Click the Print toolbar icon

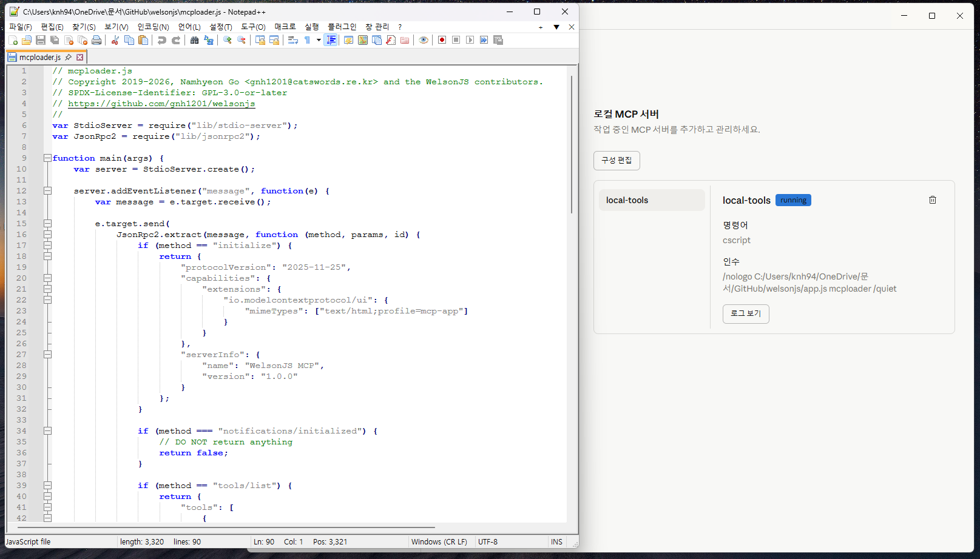[96, 40]
